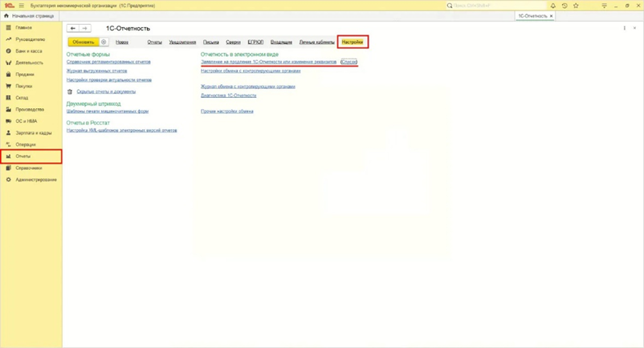Open Диагностика 1С-Отчетности link

click(228, 95)
